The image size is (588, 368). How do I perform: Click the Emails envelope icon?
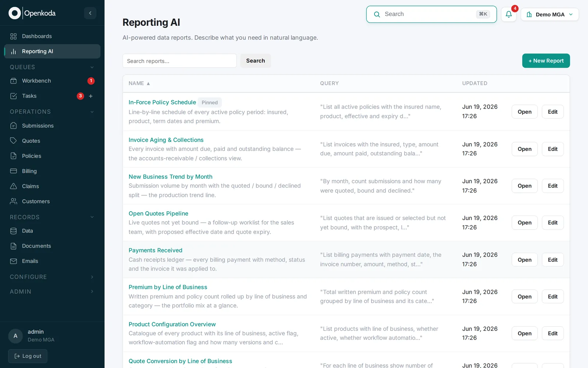click(14, 261)
